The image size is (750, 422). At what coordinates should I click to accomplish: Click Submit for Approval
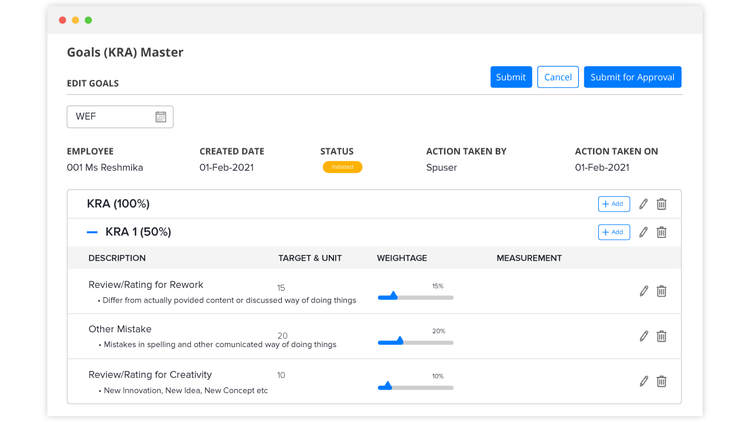[632, 77]
